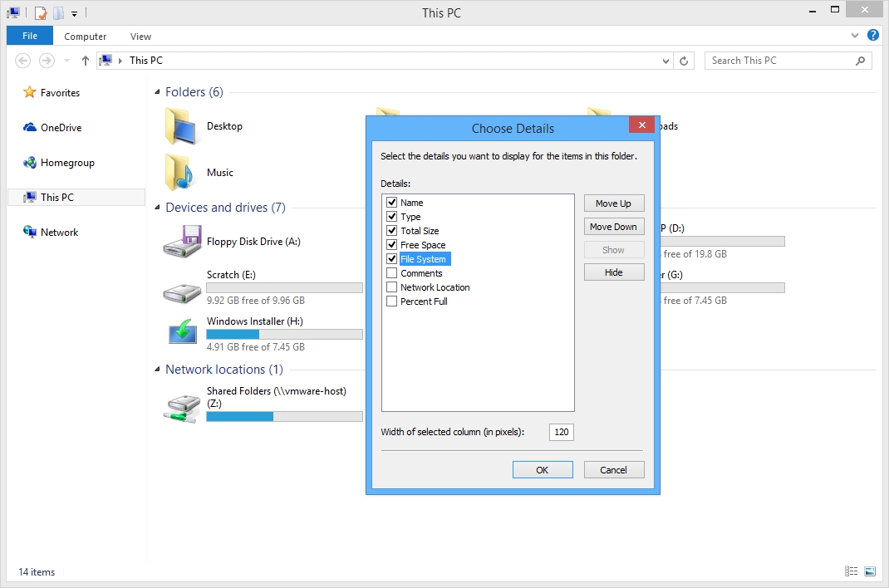The height and width of the screenshot is (588, 889).
Task: Enable the Comments detail checkbox
Action: [392, 273]
